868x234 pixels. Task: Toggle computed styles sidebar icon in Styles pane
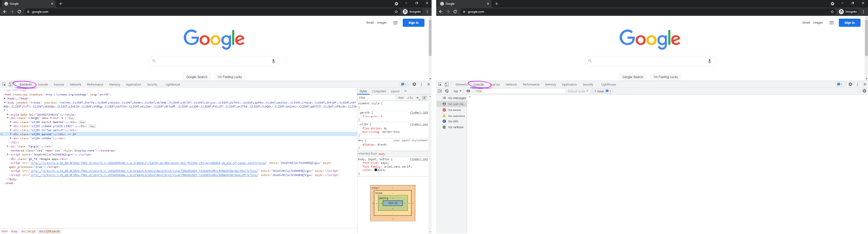(424, 98)
